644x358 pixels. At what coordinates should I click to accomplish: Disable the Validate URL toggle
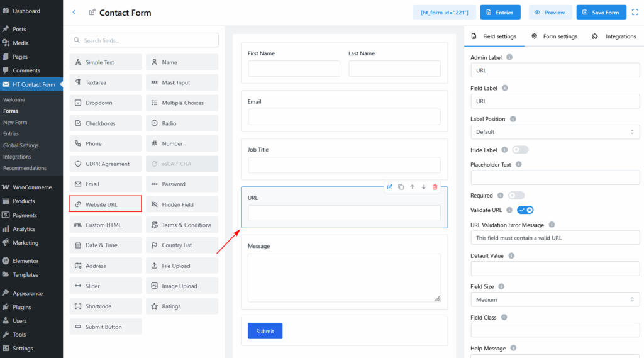[x=525, y=210]
